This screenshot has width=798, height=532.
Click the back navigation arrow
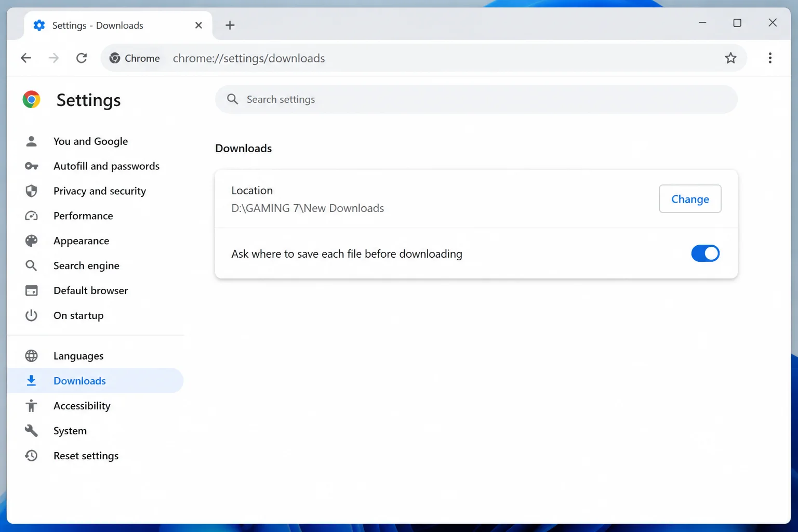pyautogui.click(x=26, y=58)
